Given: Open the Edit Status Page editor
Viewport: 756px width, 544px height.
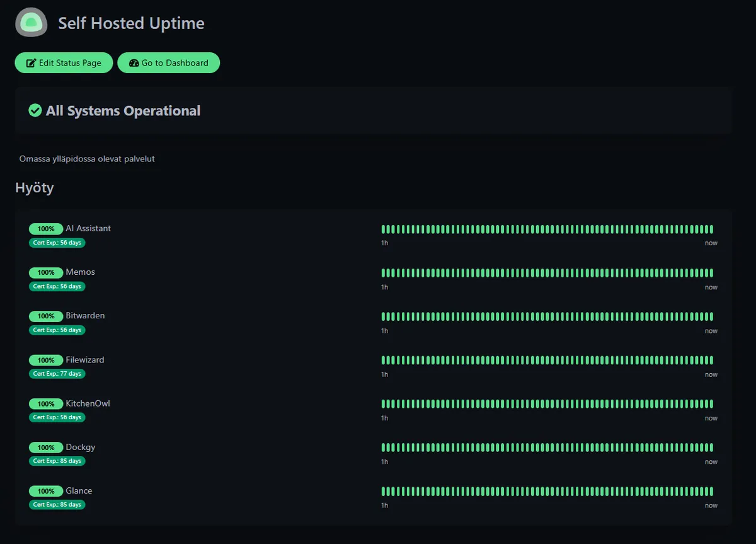Looking at the screenshot, I should [63, 62].
